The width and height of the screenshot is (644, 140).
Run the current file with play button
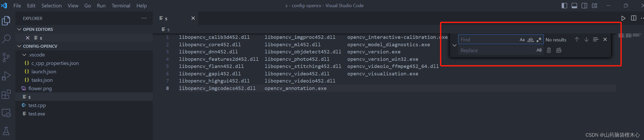(623, 18)
